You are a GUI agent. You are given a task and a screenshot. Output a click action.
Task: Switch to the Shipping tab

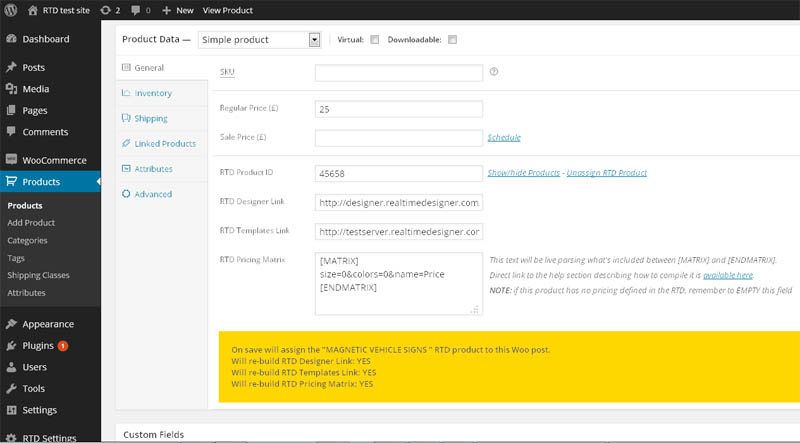coord(151,118)
